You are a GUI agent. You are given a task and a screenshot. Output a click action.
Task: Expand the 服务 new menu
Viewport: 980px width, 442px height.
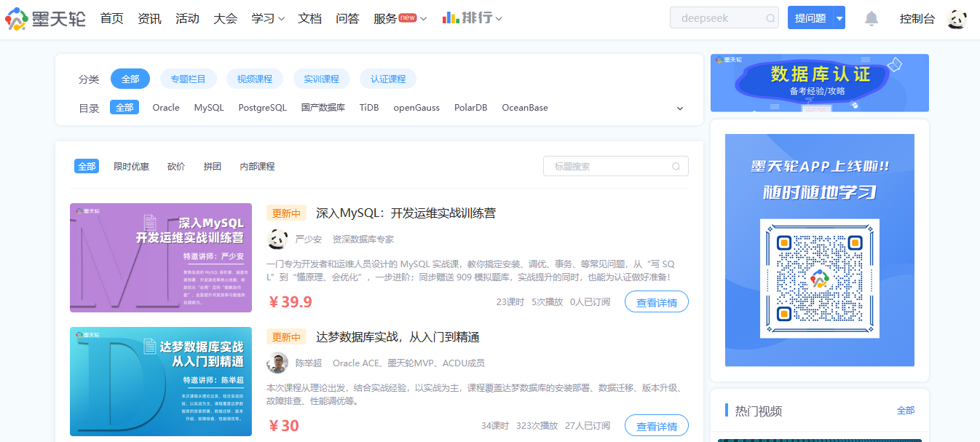point(400,18)
